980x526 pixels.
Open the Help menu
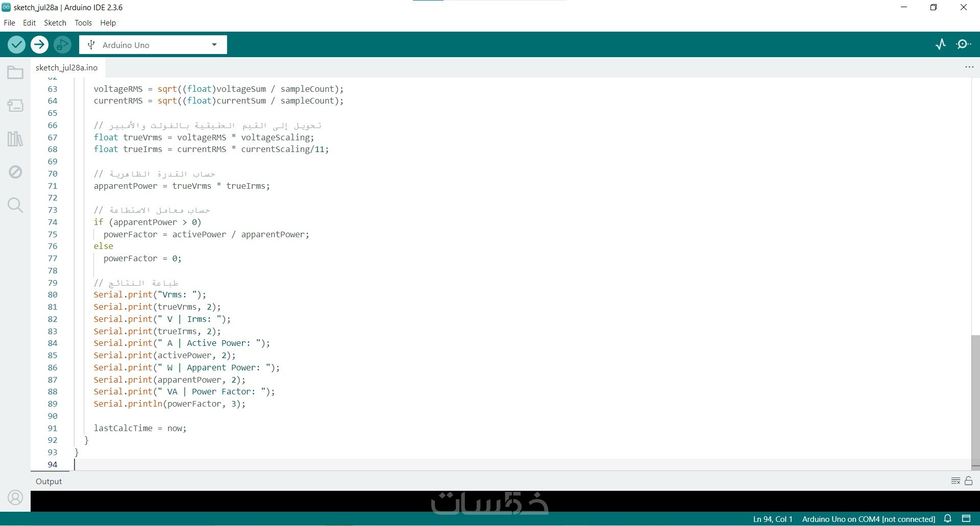coord(108,23)
